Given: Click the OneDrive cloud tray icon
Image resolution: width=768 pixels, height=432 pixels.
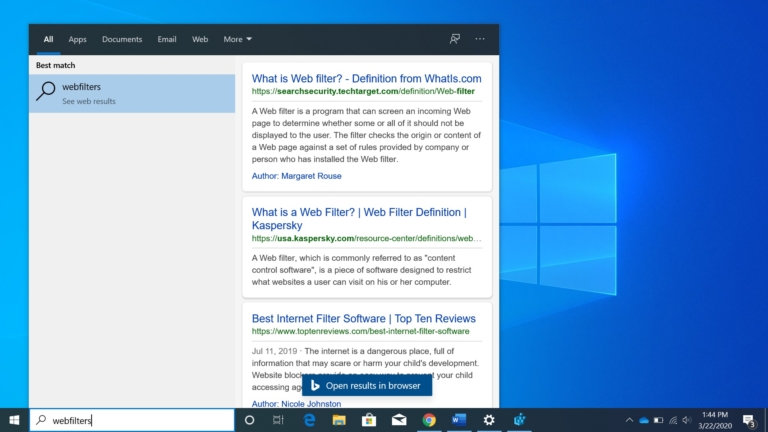Looking at the screenshot, I should click(x=644, y=420).
